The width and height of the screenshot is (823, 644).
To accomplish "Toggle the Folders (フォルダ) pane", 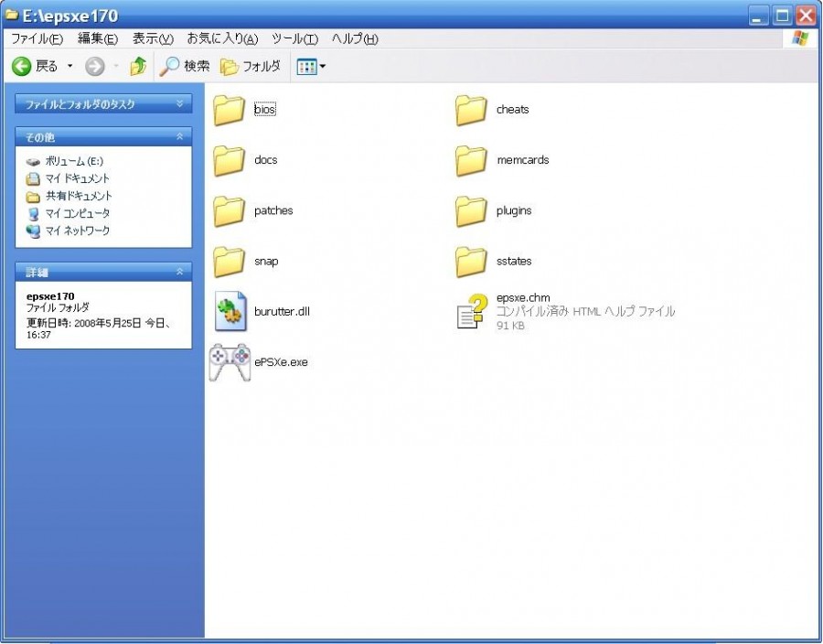I will click(251, 66).
